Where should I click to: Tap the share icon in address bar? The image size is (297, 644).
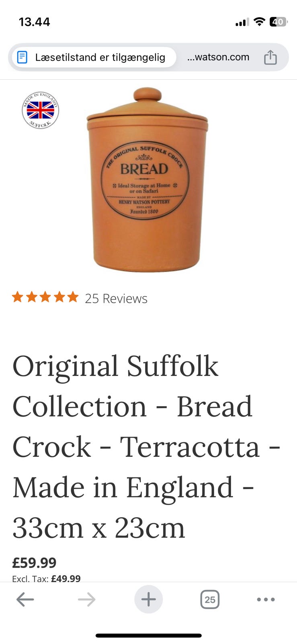270,57
